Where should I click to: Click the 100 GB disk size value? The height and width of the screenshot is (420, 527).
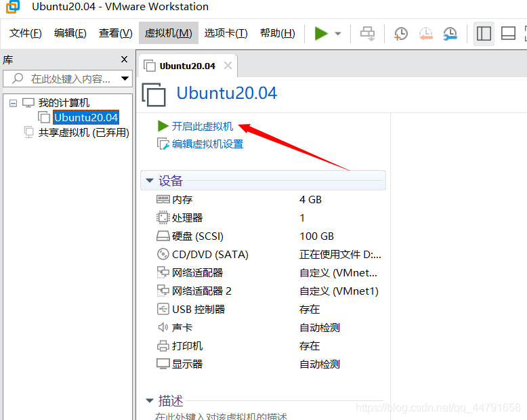pyautogui.click(x=316, y=236)
